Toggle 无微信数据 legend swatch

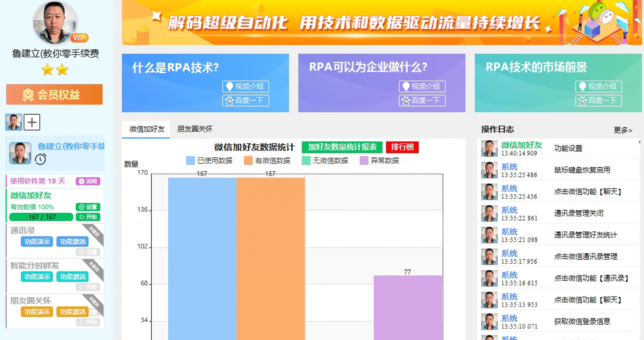(x=306, y=161)
